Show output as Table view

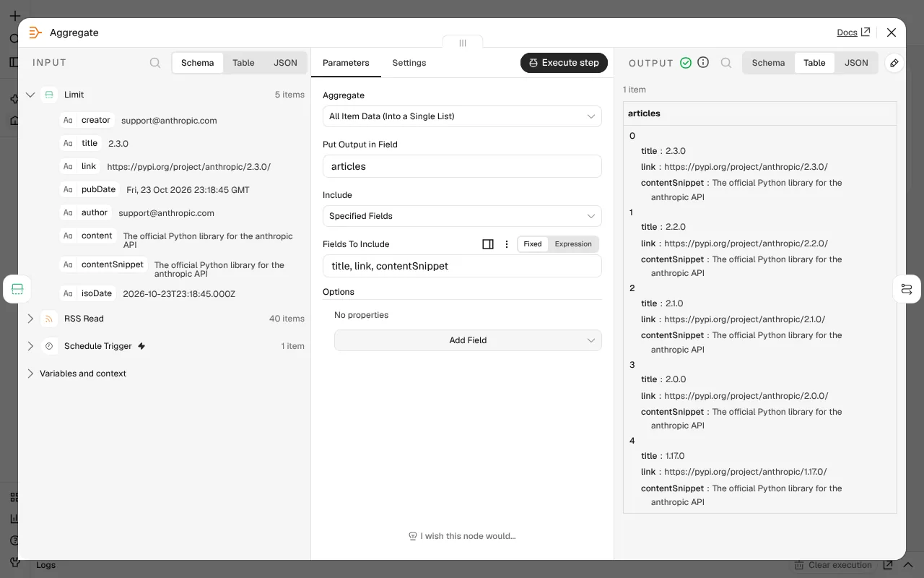[x=814, y=63]
